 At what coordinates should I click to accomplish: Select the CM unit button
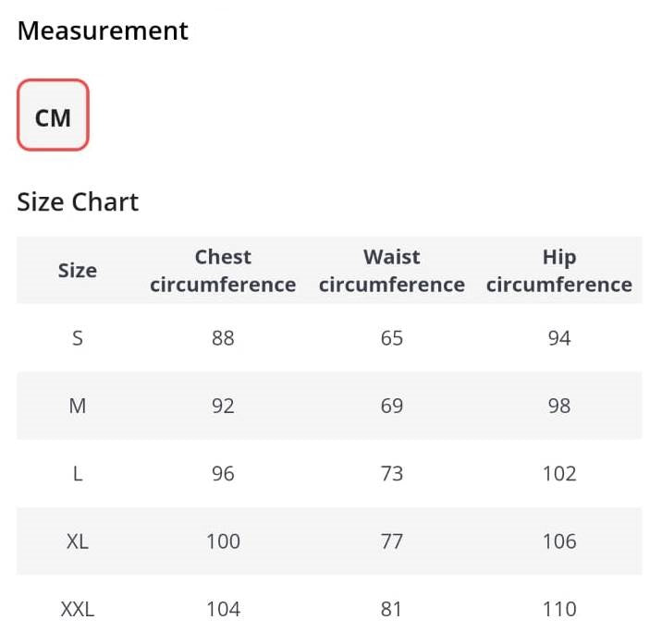tap(53, 115)
